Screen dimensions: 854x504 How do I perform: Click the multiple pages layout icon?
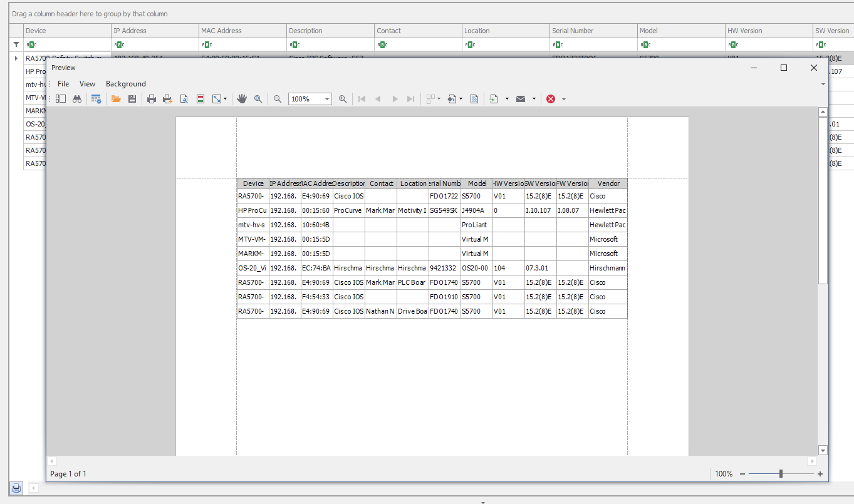click(x=430, y=99)
